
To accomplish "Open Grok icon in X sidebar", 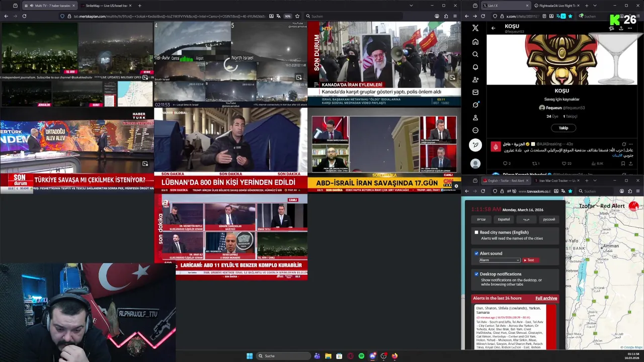I will tap(475, 105).
